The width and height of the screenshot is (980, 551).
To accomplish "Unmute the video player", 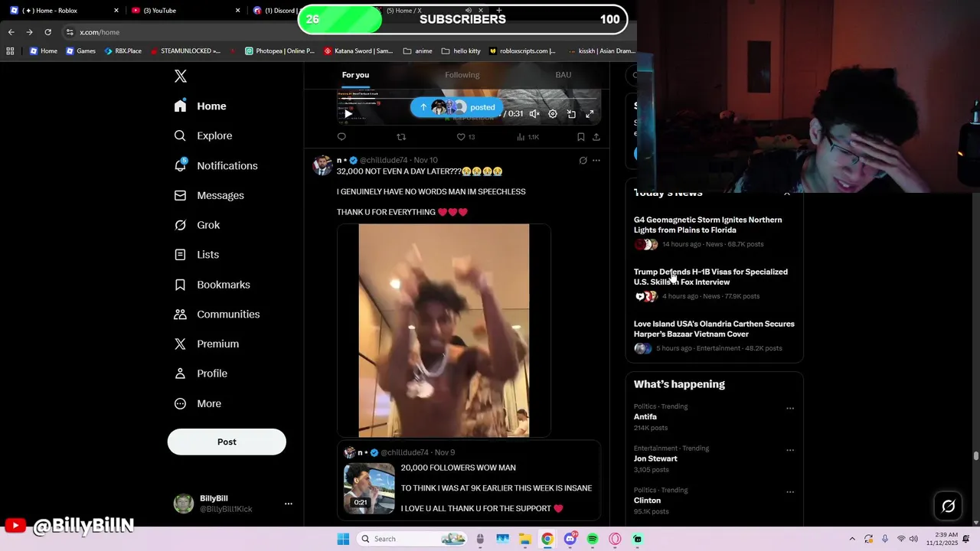I will [534, 114].
